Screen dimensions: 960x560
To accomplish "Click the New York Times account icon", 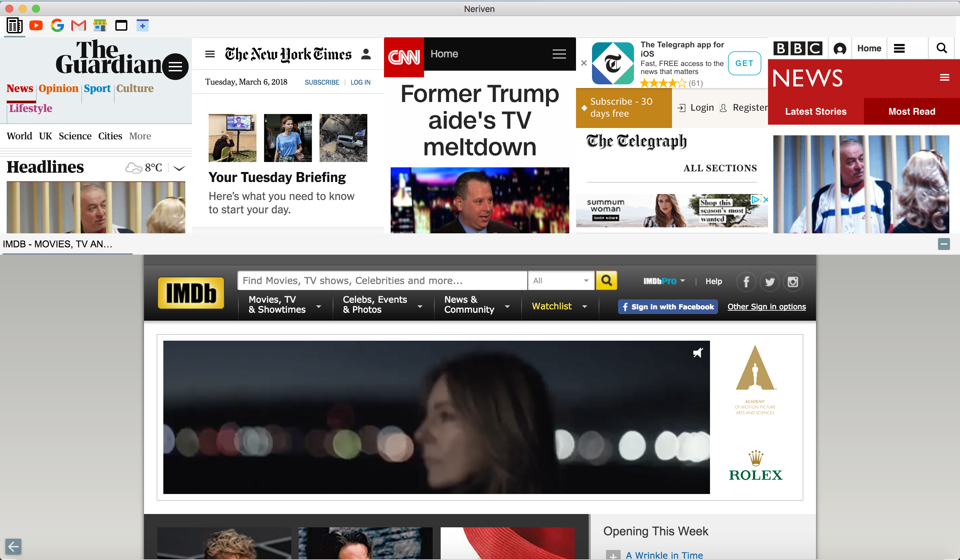I will (366, 54).
